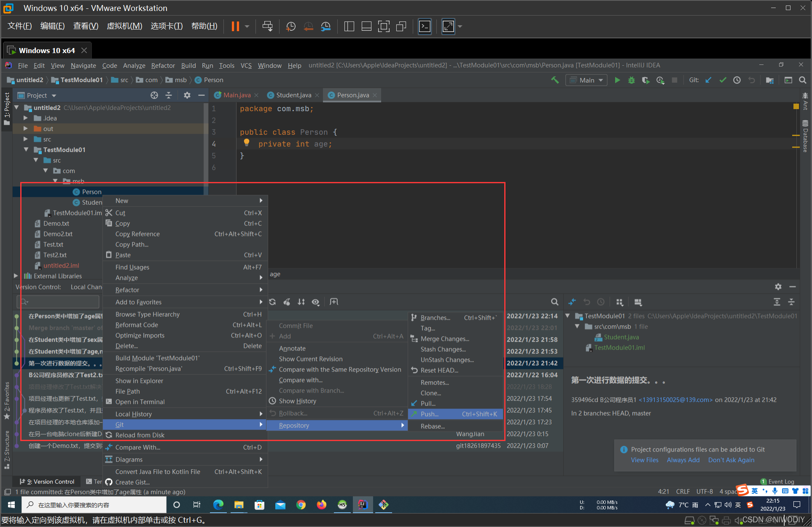812x527 pixels.
Task: Click Don't Ask Again link
Action: point(731,460)
